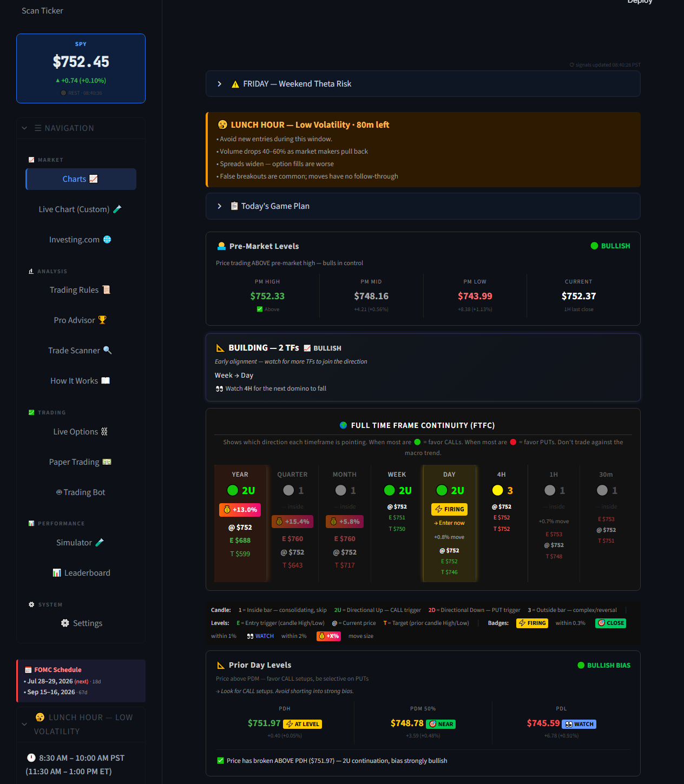The height and width of the screenshot is (784, 684).
Task: Click the sunrise icon beside Pre-Market Levels
Action: [221, 246]
